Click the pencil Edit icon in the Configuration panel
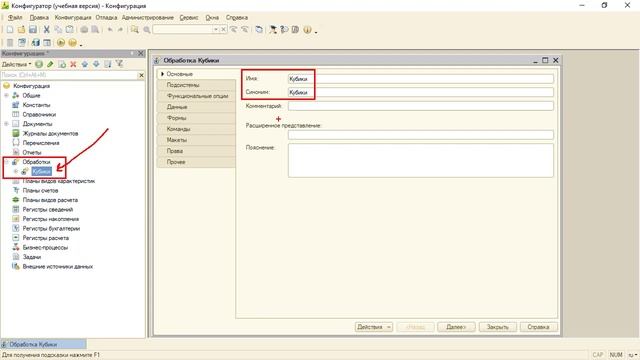Screen dimensions: 640x360 50,64
